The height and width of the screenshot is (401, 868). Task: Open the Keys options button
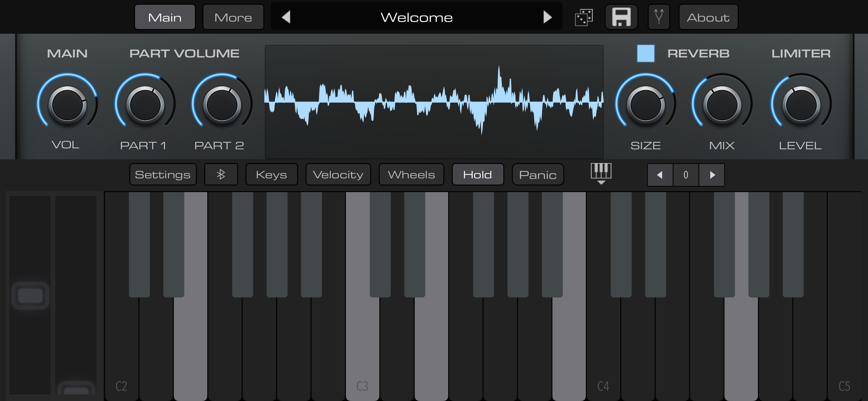[x=271, y=174]
